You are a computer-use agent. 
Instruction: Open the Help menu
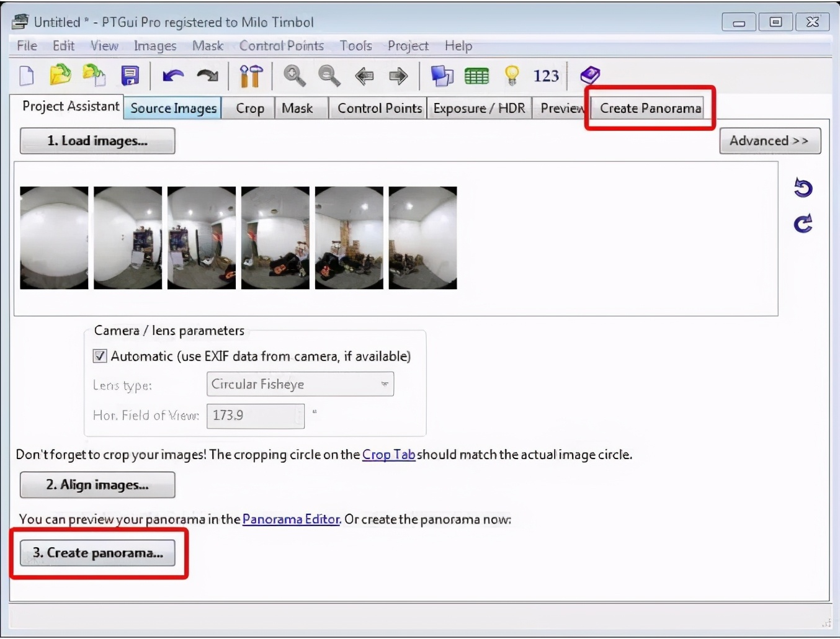click(458, 46)
